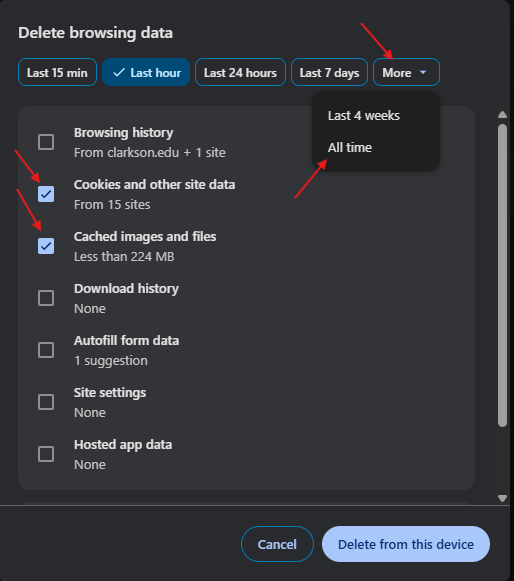Uncheck Cookies and other site data
Image resolution: width=514 pixels, height=581 pixels.
tap(46, 194)
